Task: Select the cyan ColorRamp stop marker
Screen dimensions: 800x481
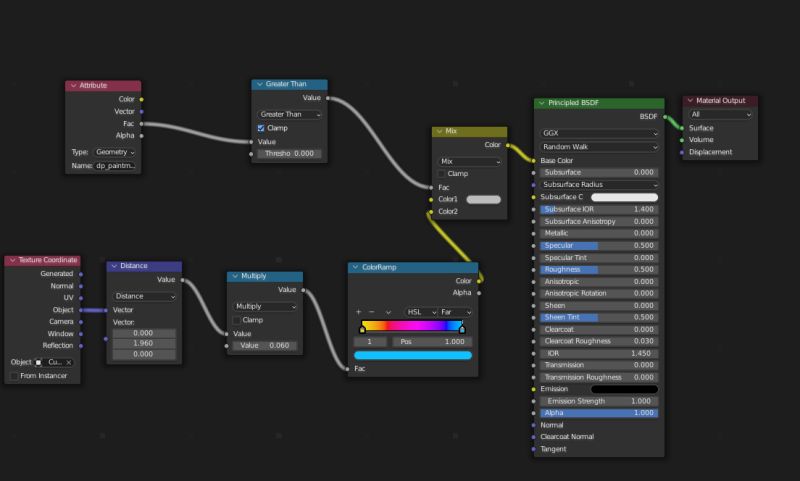Action: [462, 330]
